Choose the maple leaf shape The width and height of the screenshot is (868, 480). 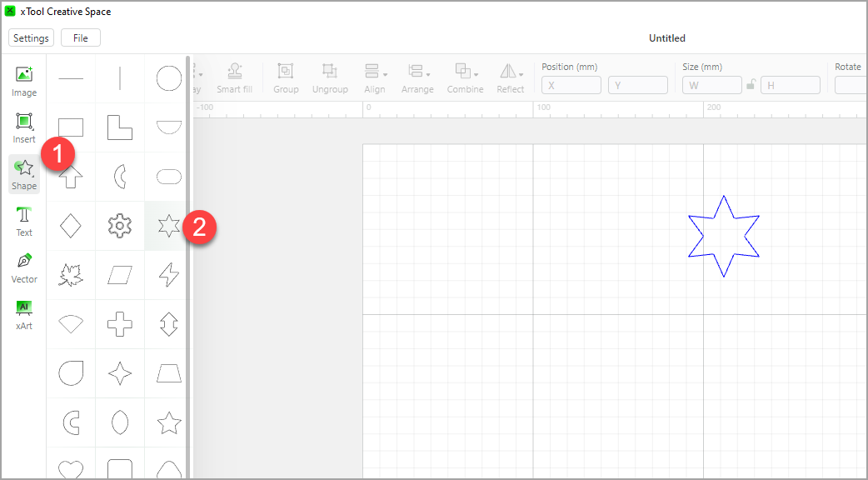72,275
